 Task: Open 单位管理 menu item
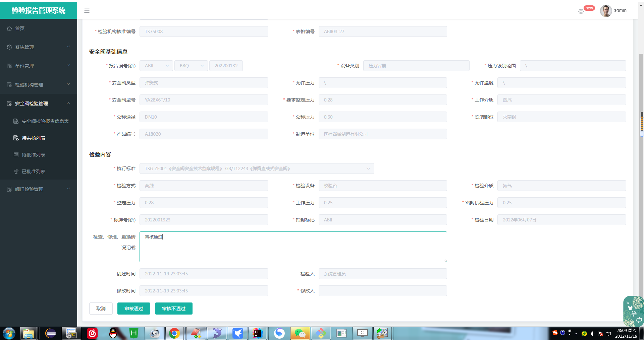pyautogui.click(x=24, y=66)
